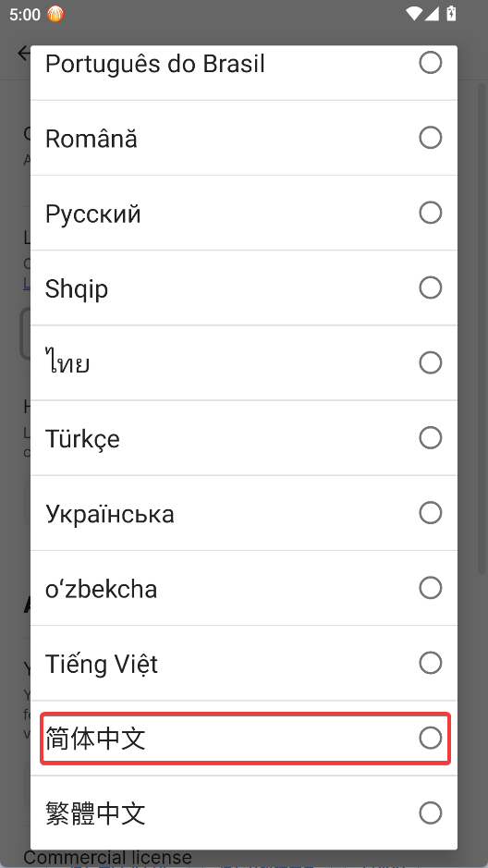Viewport: 488px width, 868px height.
Task: Tap the battery icon in status bar
Action: click(x=451, y=13)
